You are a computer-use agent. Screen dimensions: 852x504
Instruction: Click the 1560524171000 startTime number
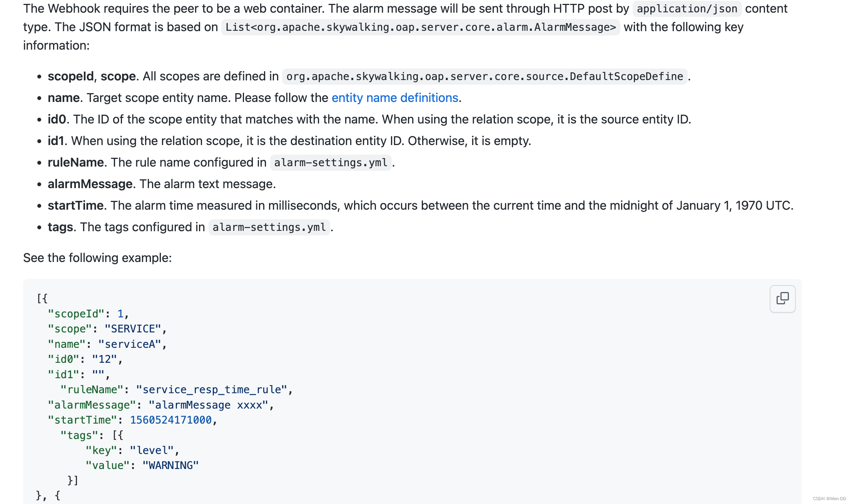(x=171, y=420)
